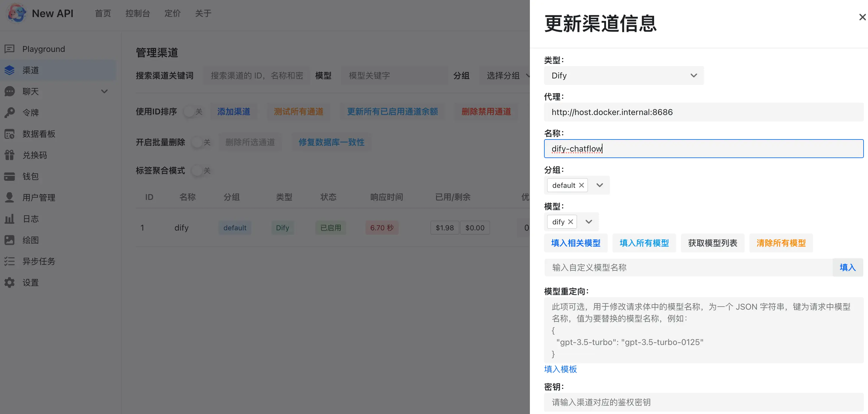Viewport: 868px width, 414px height.
Task: Focus the 名称 field containing dify-chatflow
Action: coord(704,149)
